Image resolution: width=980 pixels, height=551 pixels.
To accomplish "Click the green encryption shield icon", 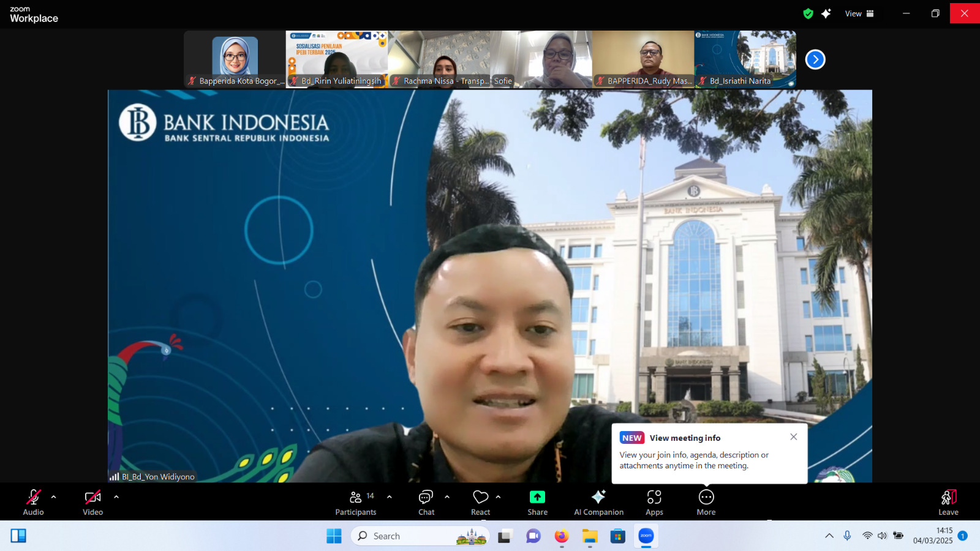I will click(809, 13).
